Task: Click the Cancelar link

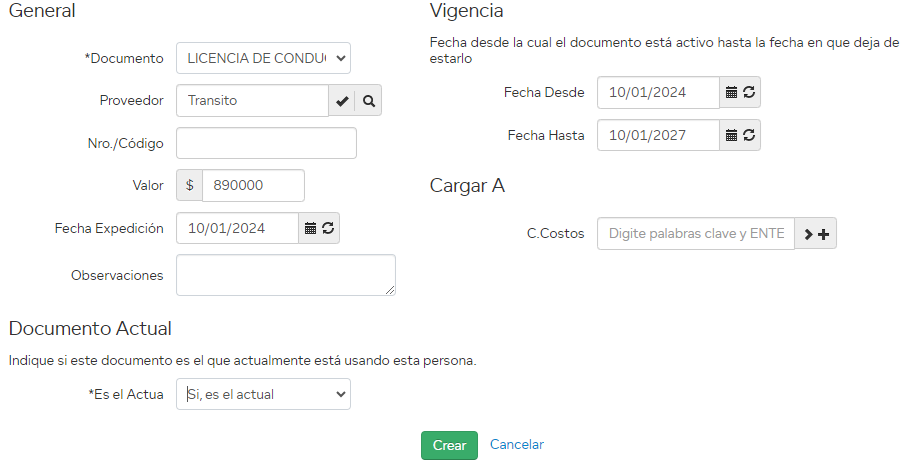Action: point(517,445)
